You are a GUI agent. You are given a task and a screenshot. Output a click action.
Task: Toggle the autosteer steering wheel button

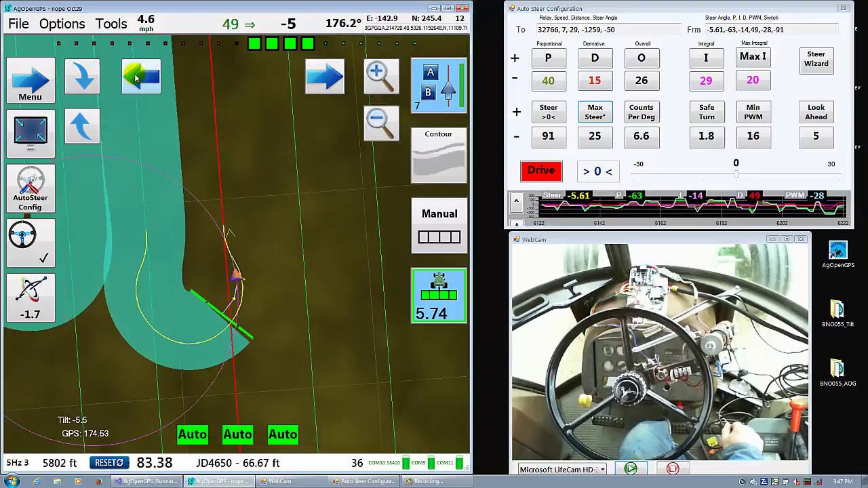(x=31, y=243)
